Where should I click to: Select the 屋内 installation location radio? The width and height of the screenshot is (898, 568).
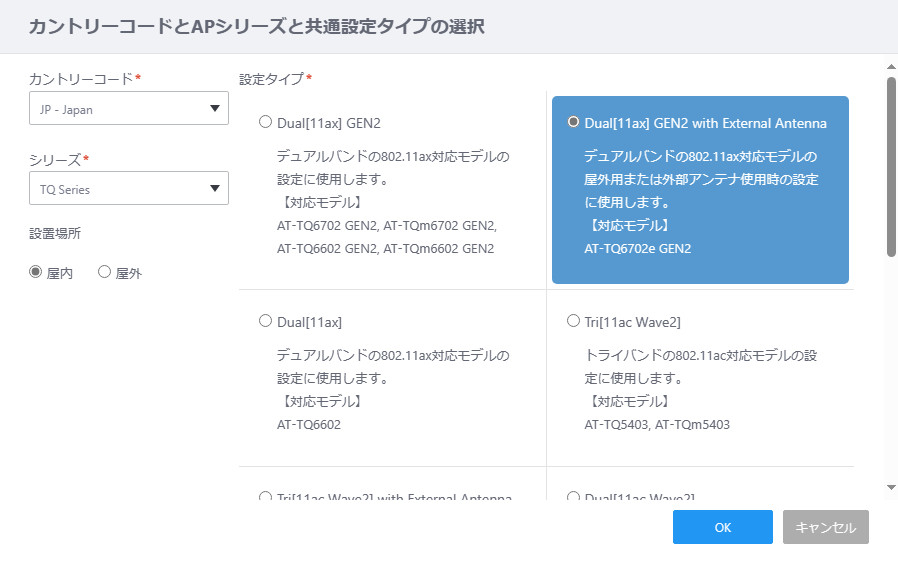pyautogui.click(x=36, y=272)
